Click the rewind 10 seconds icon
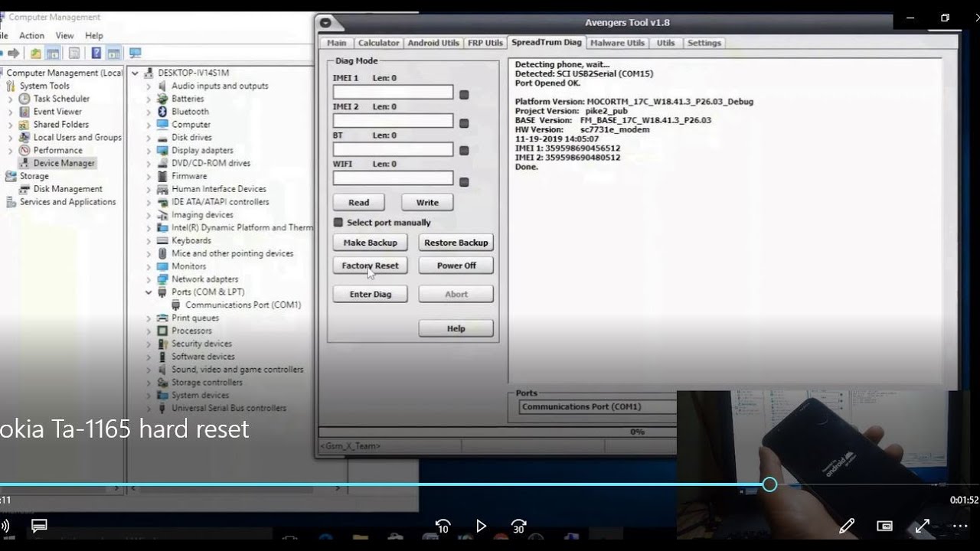 coord(443,526)
